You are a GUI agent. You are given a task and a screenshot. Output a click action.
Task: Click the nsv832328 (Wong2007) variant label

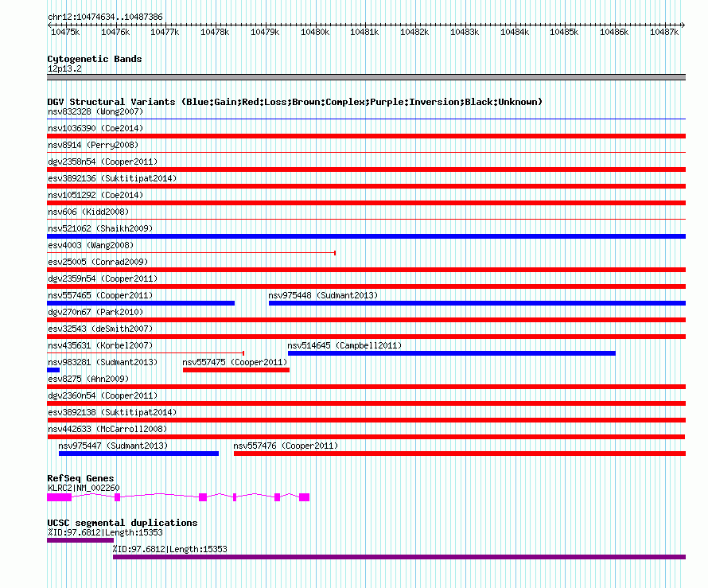(x=95, y=111)
